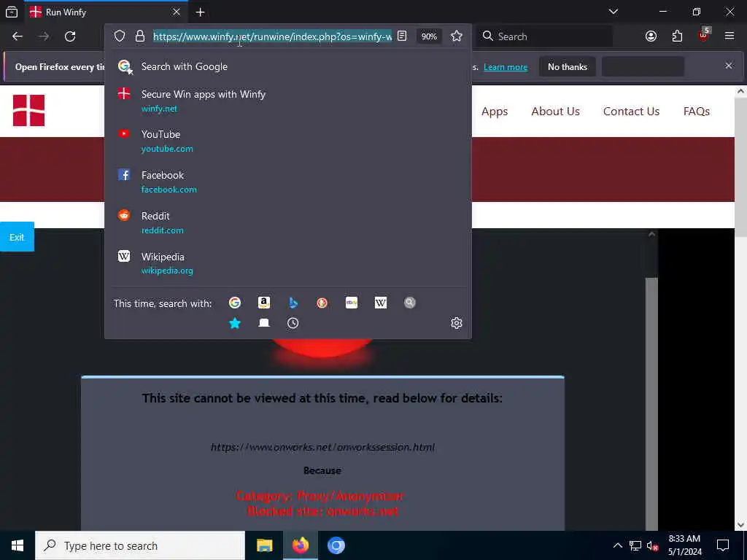
Task: Show hidden system tray icons chevron
Action: pos(617,545)
